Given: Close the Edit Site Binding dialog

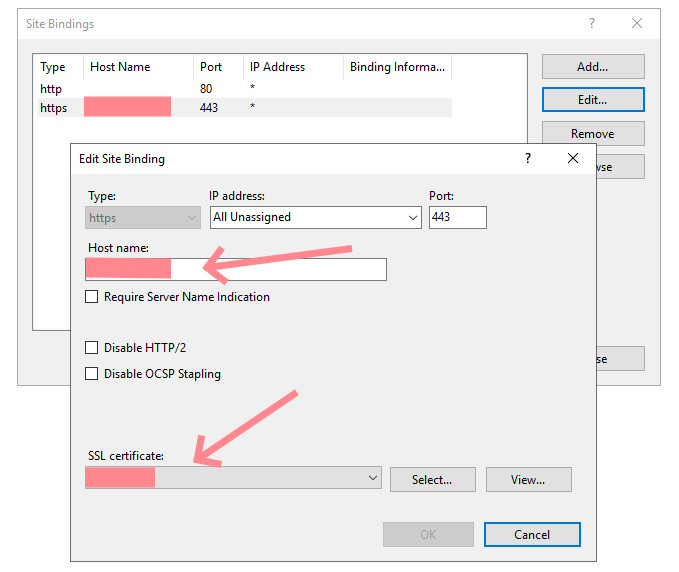Looking at the screenshot, I should 573,158.
